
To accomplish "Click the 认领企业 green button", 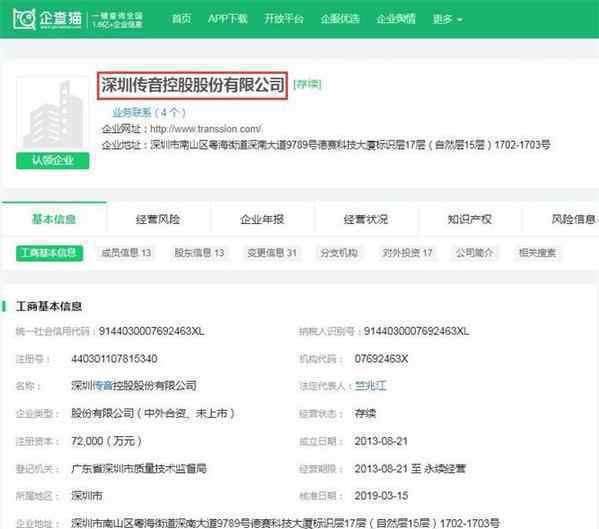I will click(53, 160).
